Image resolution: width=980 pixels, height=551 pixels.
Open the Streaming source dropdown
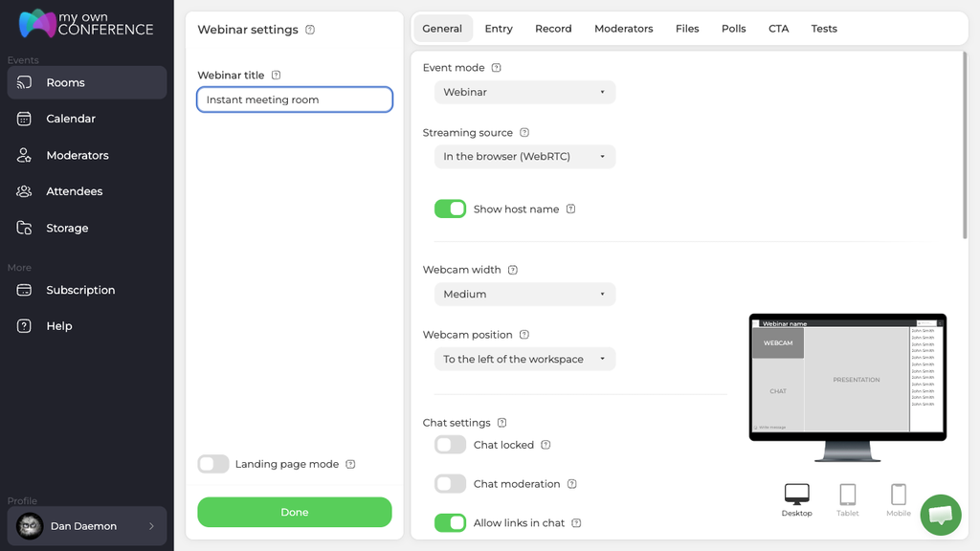pyautogui.click(x=525, y=156)
